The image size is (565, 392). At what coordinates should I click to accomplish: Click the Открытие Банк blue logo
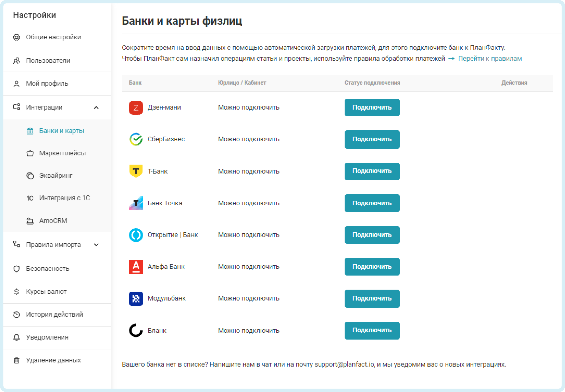click(x=136, y=235)
